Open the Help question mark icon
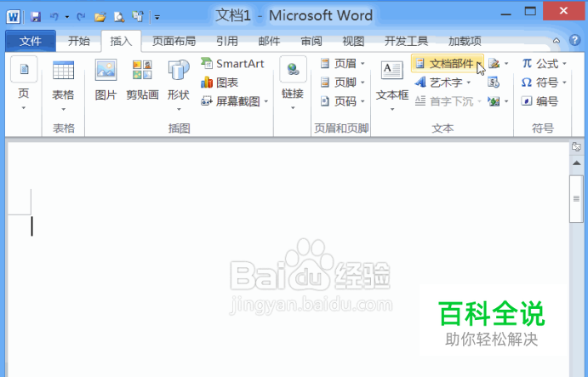This screenshot has height=377, width=588. [574, 40]
